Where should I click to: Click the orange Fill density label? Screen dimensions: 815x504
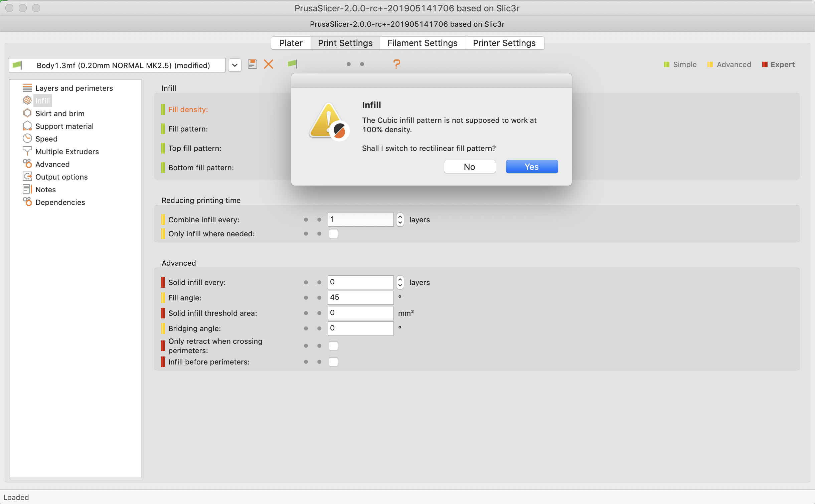click(x=188, y=109)
